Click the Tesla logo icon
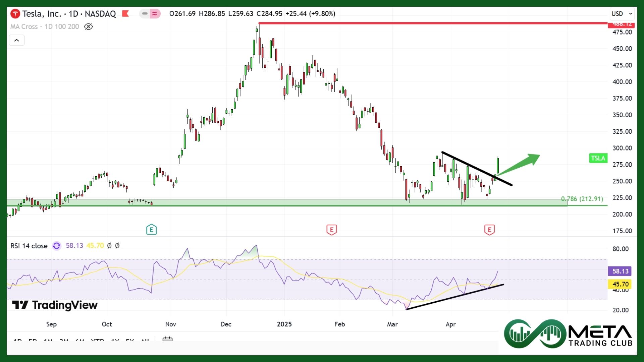The width and height of the screenshot is (644, 362). [15, 14]
